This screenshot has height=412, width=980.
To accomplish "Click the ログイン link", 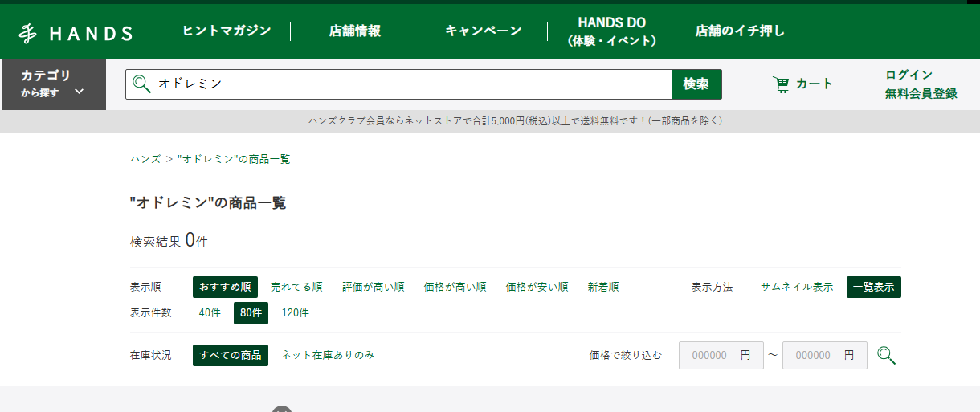I will click(909, 75).
